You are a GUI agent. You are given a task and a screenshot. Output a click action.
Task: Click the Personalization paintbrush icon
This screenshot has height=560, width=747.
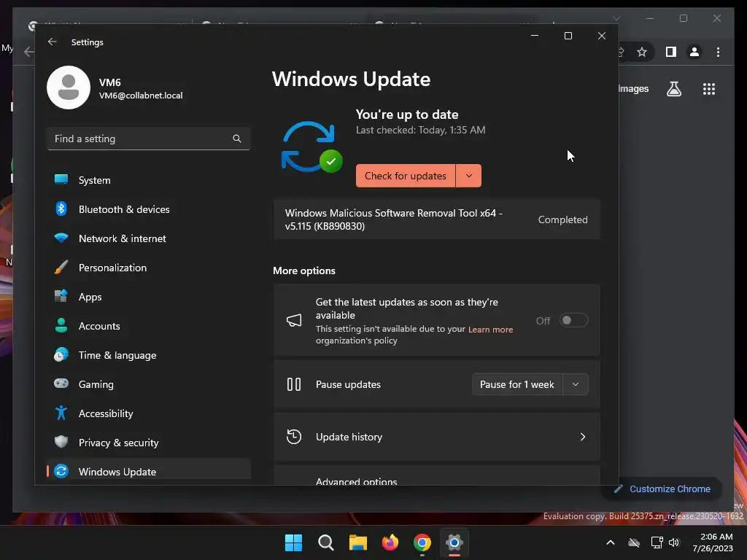pyautogui.click(x=61, y=267)
